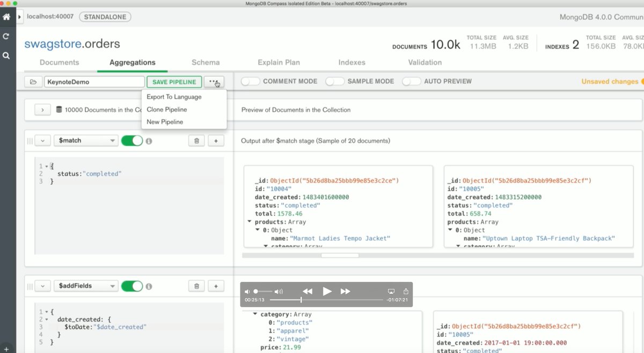Click the AirPlay icon in player

click(391, 291)
